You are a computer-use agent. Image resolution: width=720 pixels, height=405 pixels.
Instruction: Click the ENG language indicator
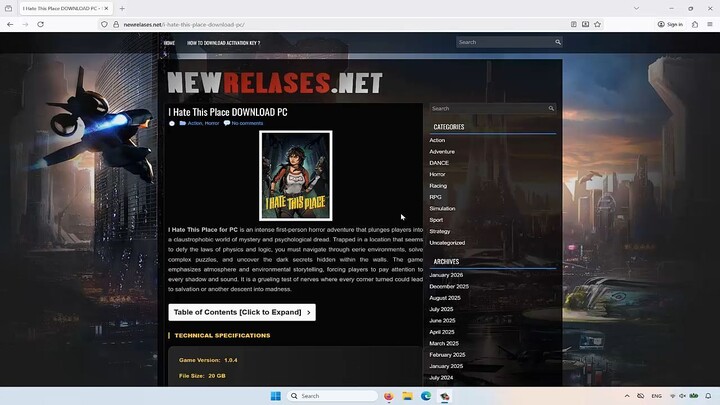657,396
